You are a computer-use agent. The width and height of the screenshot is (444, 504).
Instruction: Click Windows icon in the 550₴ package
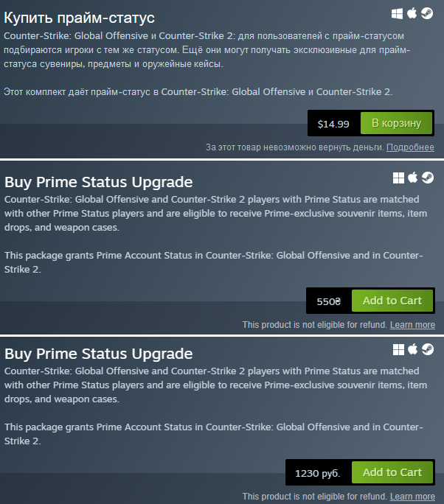click(398, 178)
